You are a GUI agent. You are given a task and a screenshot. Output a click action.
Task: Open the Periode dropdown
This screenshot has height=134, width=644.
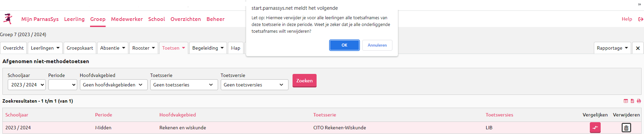(63, 85)
